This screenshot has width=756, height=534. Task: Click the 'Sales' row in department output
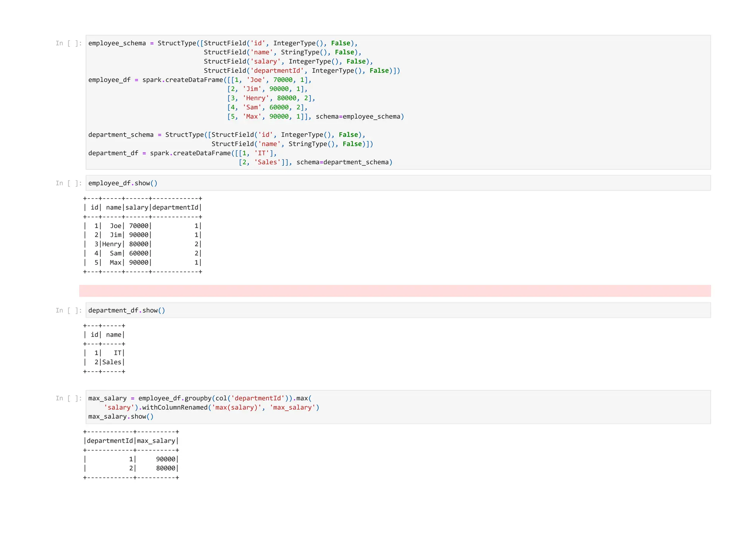(x=104, y=362)
